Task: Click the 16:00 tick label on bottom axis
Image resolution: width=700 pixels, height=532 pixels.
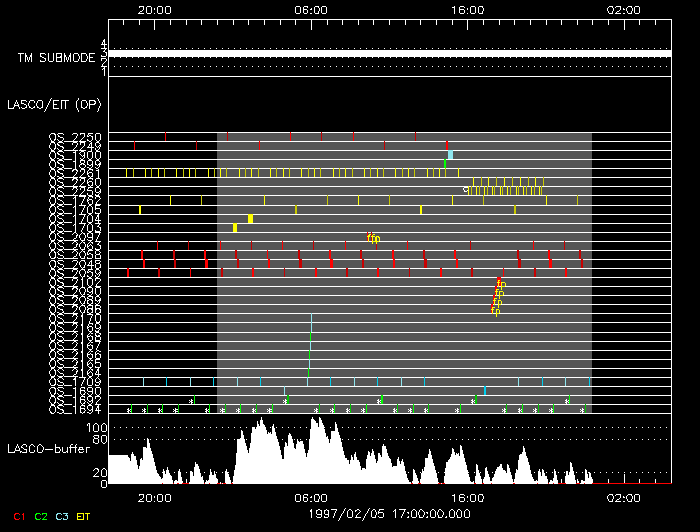Action: [468, 497]
